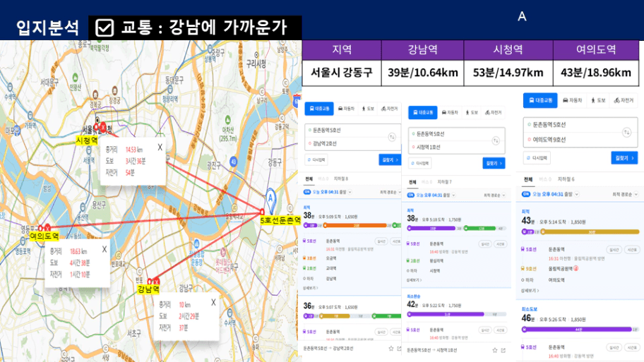This screenshot has height=362, width=644.
Task: Click the 5호선둔촌역 yellow map label
Action: click(280, 220)
